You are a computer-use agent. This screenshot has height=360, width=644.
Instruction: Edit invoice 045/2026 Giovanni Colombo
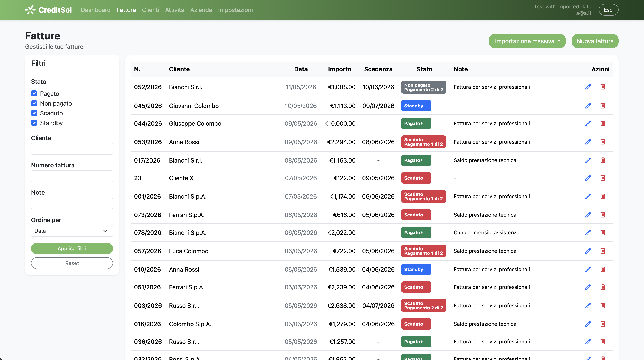(588, 106)
